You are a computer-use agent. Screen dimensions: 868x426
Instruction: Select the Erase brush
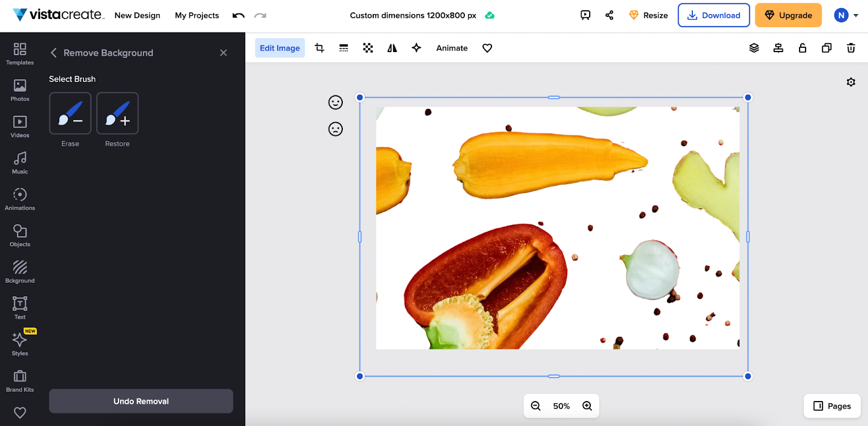(70, 113)
